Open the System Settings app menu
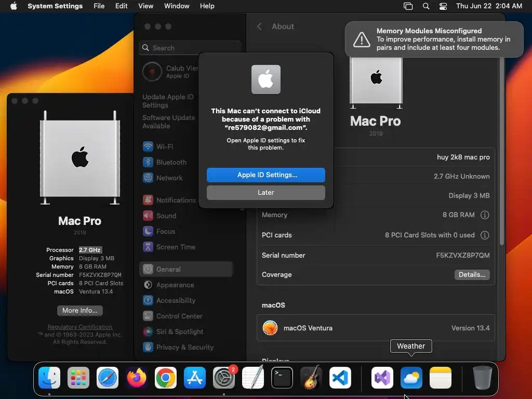 [x=55, y=6]
